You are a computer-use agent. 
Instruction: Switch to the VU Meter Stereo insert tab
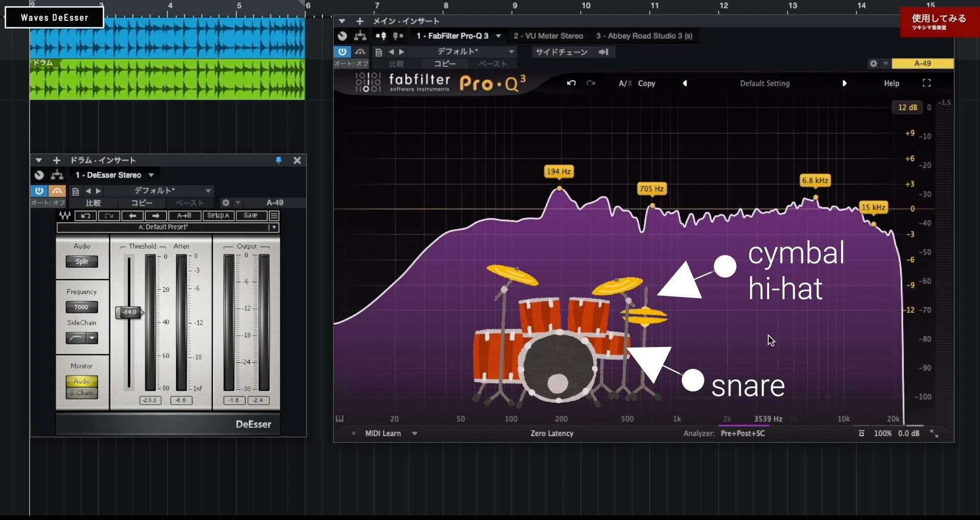[548, 36]
